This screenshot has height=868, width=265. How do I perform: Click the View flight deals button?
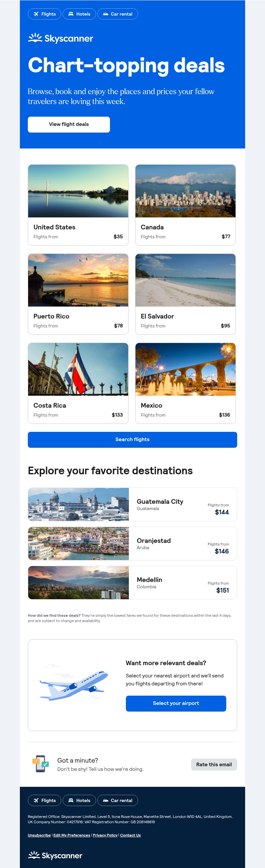(68, 124)
